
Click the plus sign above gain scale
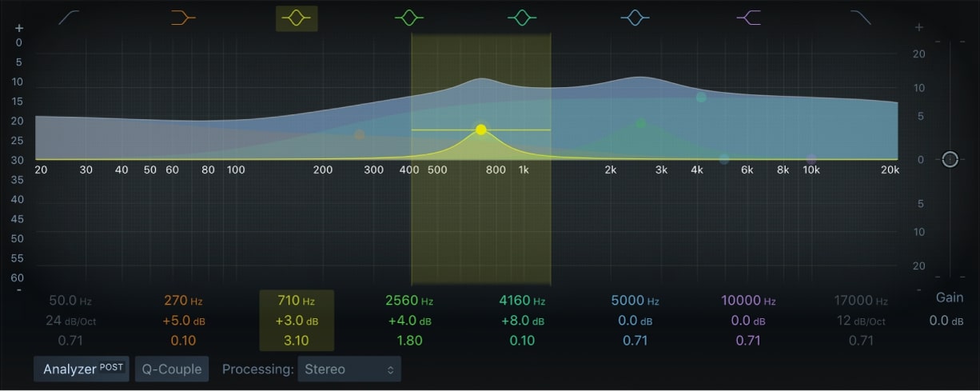point(919,27)
